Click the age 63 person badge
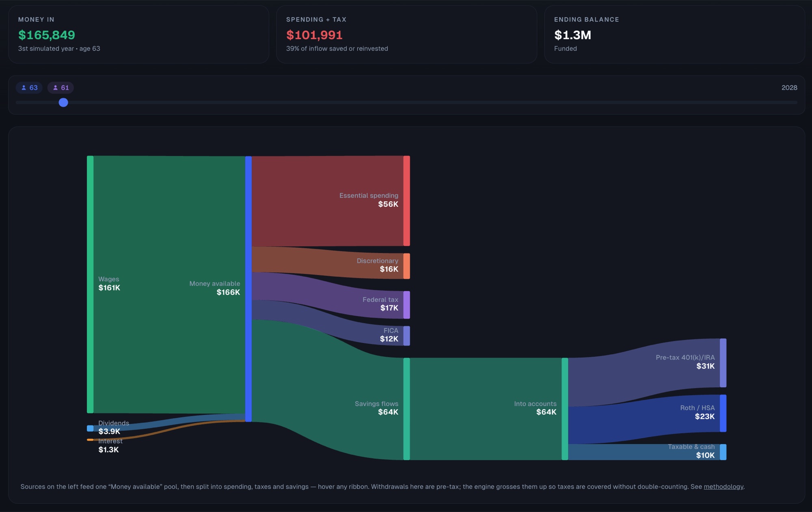The image size is (812, 512). click(29, 88)
